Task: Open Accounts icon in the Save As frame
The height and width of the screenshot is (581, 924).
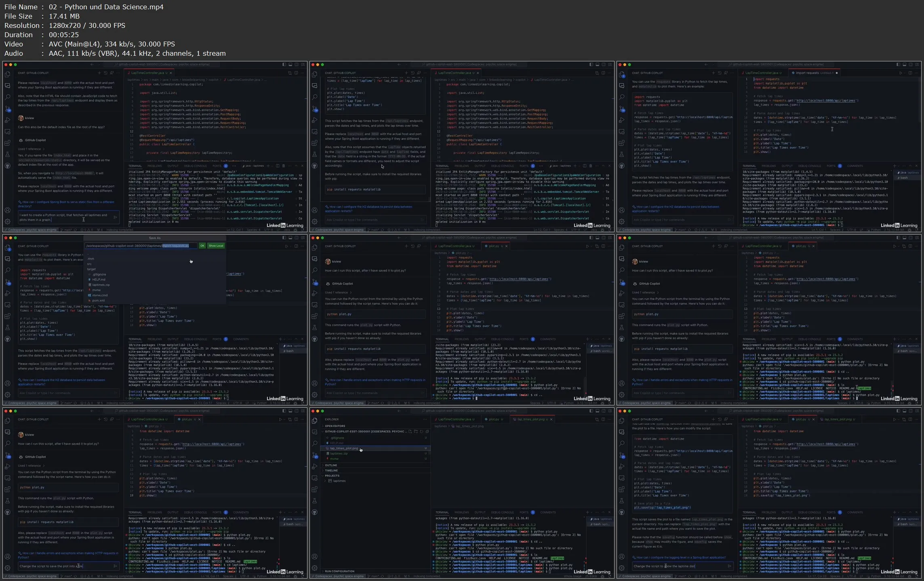Action: [8, 383]
